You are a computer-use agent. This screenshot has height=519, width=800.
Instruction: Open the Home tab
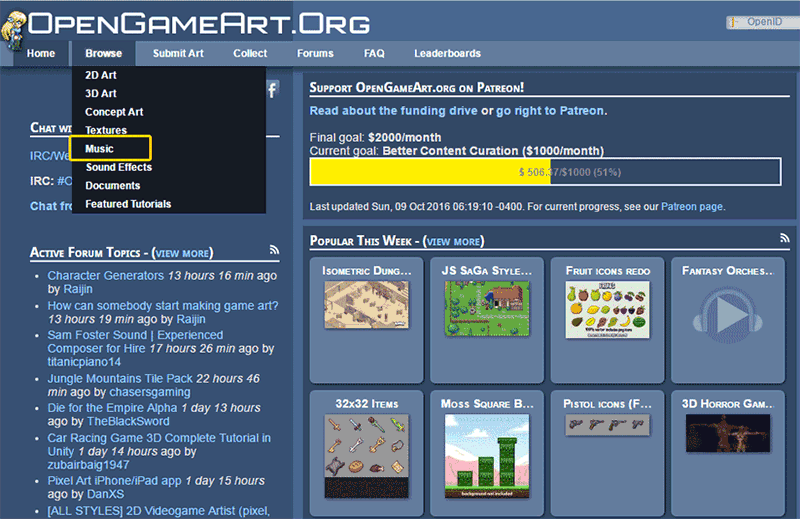coord(41,54)
